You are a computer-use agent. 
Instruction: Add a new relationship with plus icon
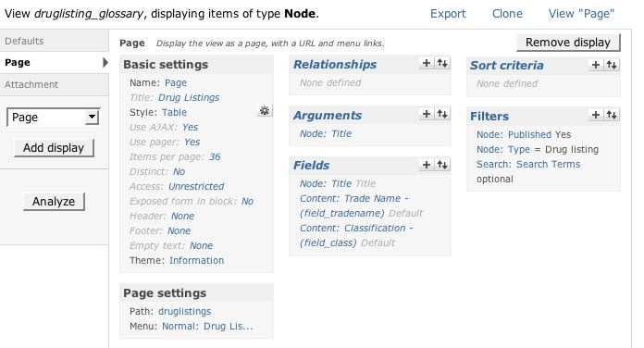(427, 63)
